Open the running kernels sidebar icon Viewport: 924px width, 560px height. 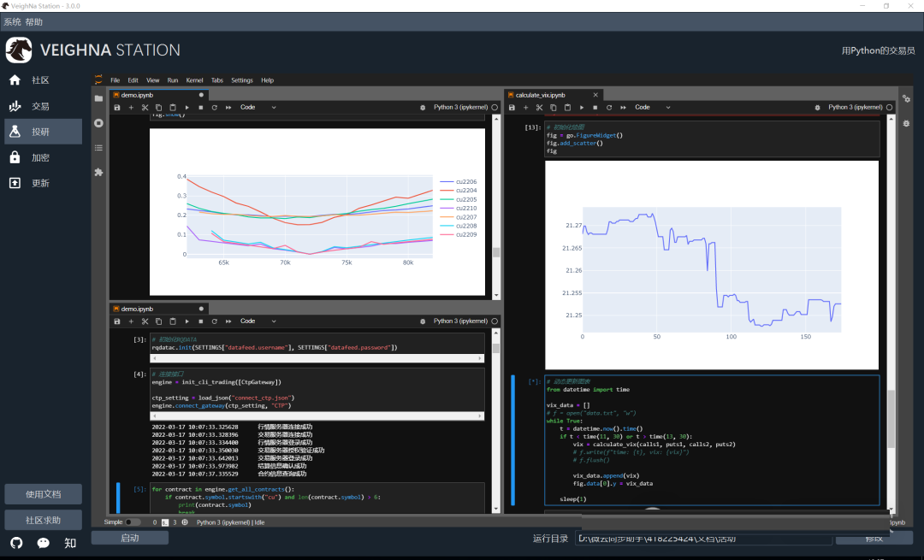[x=98, y=123]
